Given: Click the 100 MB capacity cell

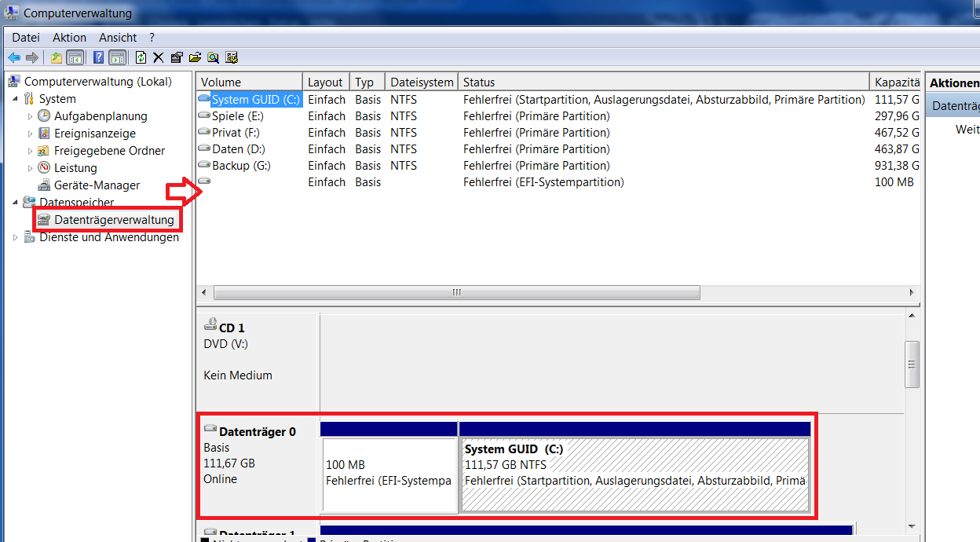Looking at the screenshot, I should coord(894,182).
